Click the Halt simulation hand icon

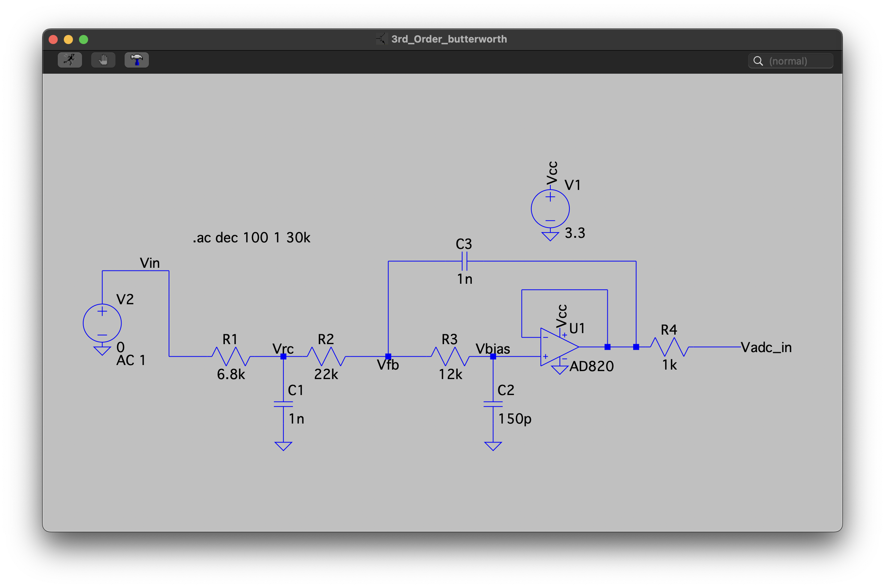(103, 60)
